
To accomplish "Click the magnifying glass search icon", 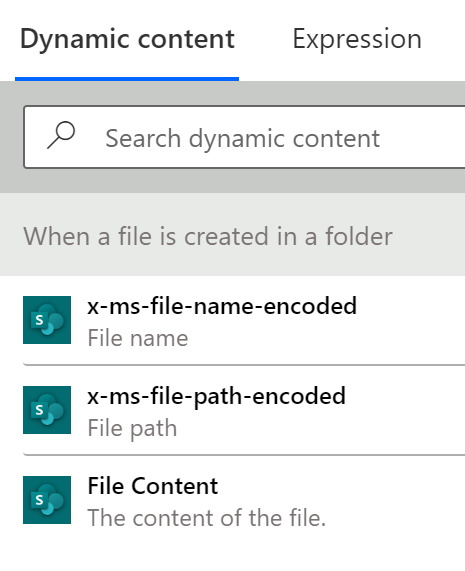I will coord(61,135).
